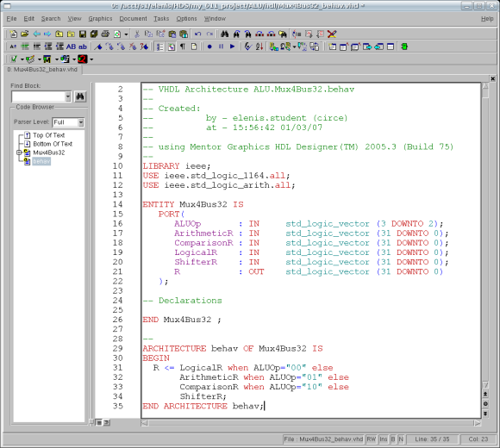The width and height of the screenshot is (500, 448).
Task: Click the Paste clipboard icon
Action: click(x=172, y=34)
